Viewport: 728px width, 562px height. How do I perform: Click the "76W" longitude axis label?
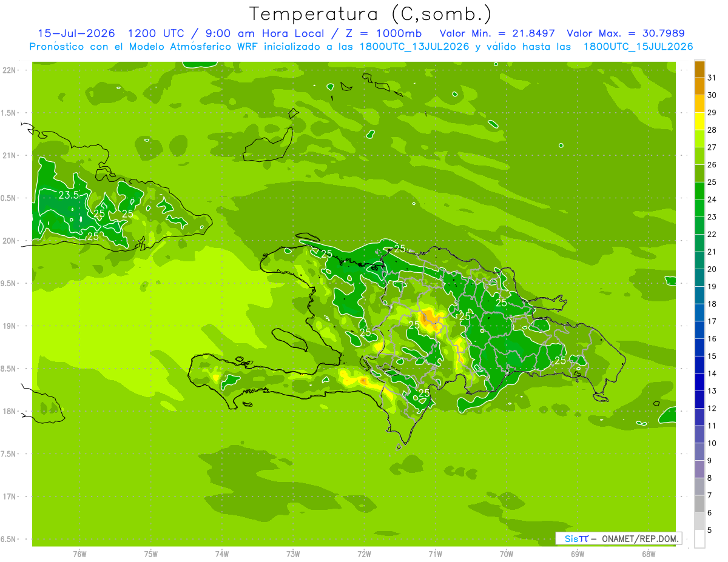click(79, 554)
